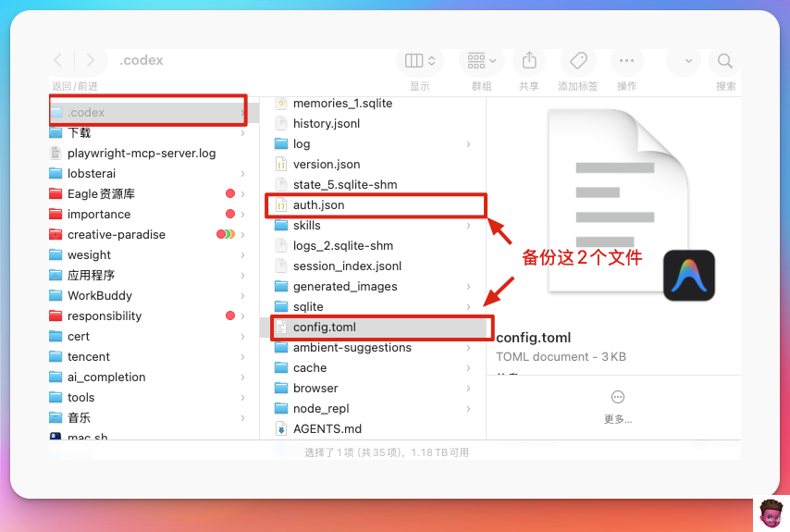
Task: Open the browser folder
Action: [x=373, y=389]
